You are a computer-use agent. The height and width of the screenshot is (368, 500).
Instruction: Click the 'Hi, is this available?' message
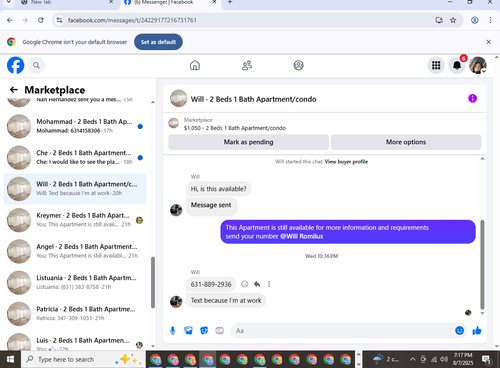tap(218, 189)
